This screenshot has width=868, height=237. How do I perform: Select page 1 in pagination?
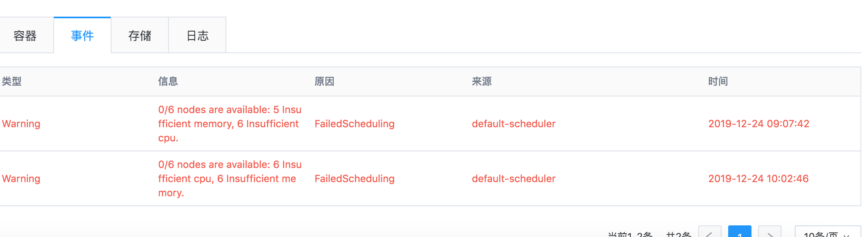(x=739, y=233)
